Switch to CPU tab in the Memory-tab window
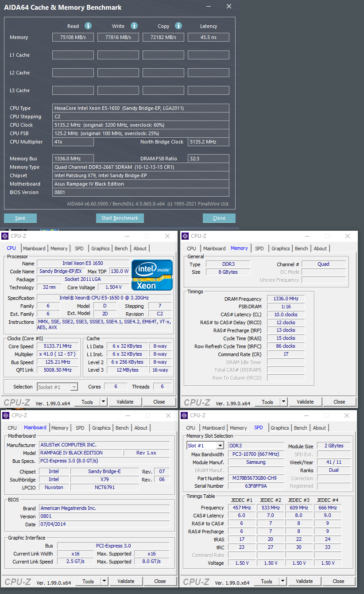364x594 pixels. (191, 248)
